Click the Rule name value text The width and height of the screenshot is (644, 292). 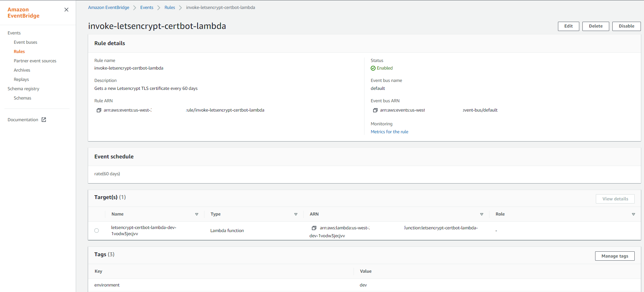coord(129,68)
